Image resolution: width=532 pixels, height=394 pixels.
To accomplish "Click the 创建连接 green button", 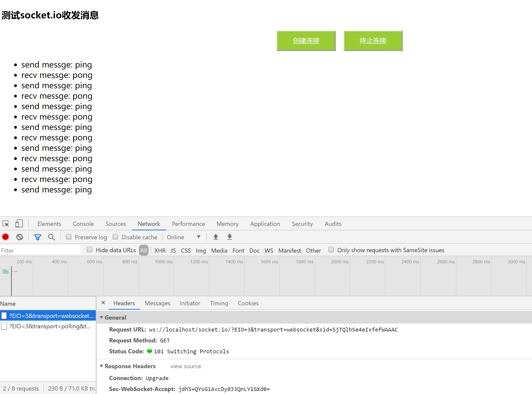I will [306, 41].
